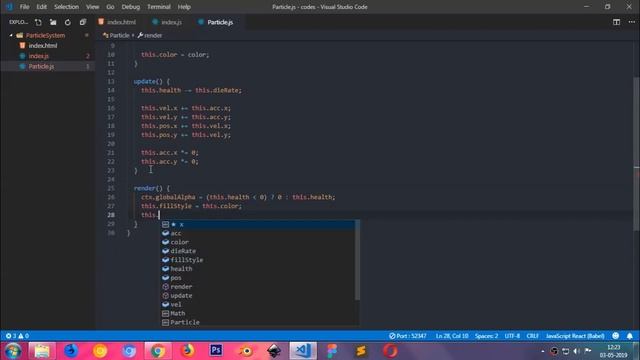The width and height of the screenshot is (640, 360).
Task: Open Photoshop from the taskbar
Action: click(x=216, y=351)
